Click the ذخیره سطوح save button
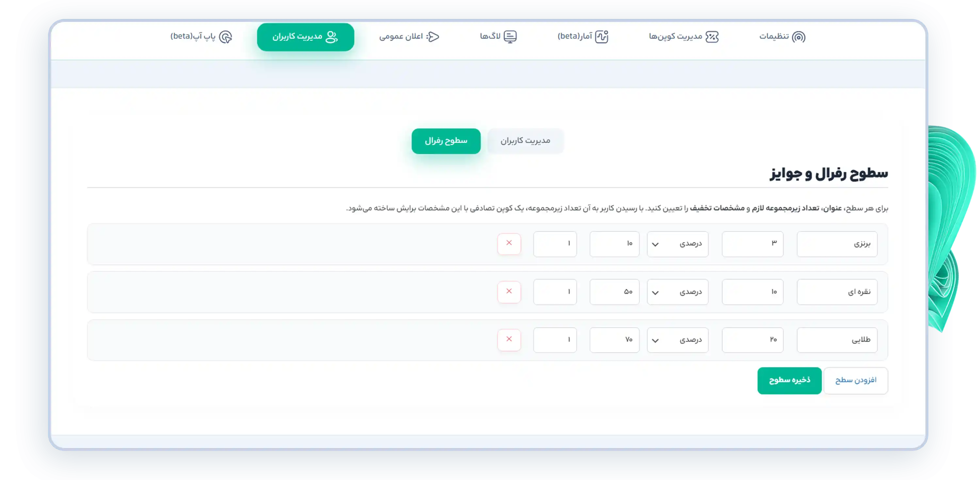Image resolution: width=980 pixels, height=480 pixels. [790, 381]
